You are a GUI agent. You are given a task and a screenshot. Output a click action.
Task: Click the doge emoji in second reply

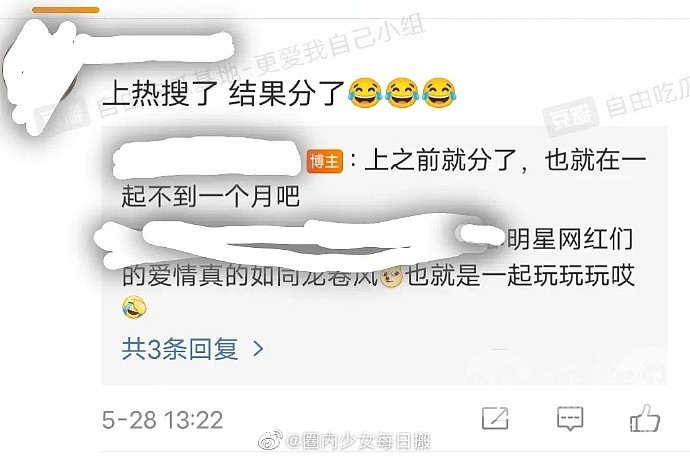click(391, 277)
